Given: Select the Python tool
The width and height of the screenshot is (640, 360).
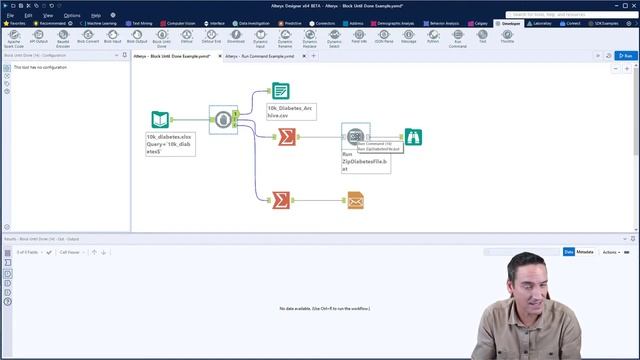Looking at the screenshot, I should pyautogui.click(x=433, y=37).
